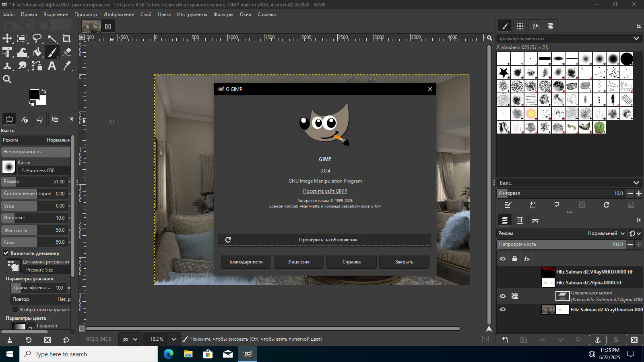Screen dimensions: 644x362
Task: Open the Undo History tab
Action: coord(40,119)
